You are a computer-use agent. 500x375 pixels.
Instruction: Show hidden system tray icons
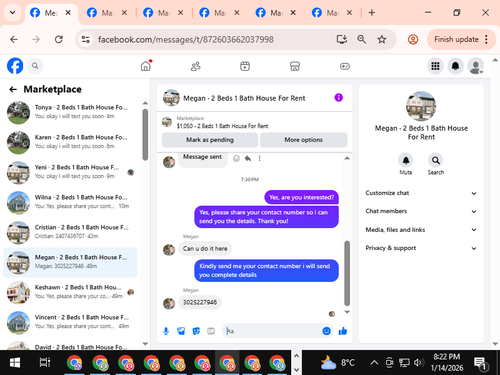[x=374, y=362]
